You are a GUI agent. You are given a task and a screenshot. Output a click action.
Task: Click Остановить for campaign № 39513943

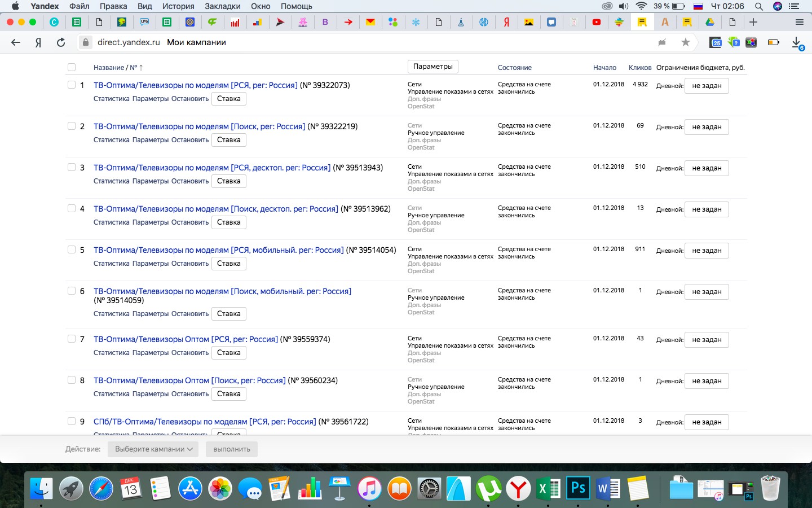click(190, 181)
